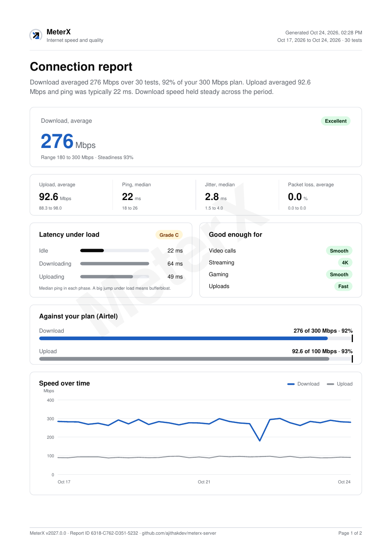This screenshot has width=392, height=554.
Task: Click the 400 Mbps axis label
Action: coord(51,400)
